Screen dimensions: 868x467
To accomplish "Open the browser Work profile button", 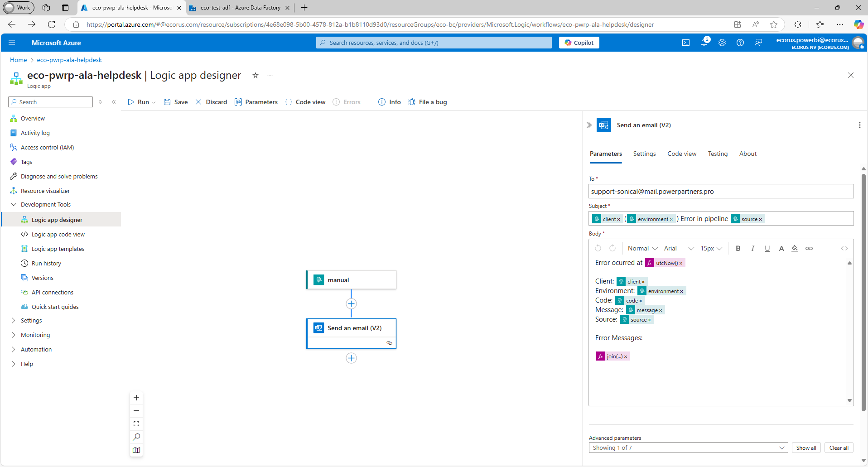I will pyautogui.click(x=18, y=8).
